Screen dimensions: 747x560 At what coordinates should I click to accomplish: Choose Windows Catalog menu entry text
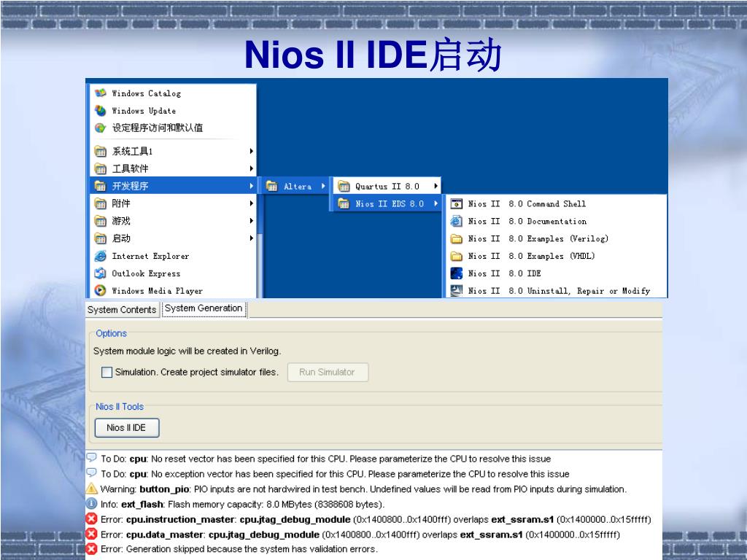click(x=146, y=93)
